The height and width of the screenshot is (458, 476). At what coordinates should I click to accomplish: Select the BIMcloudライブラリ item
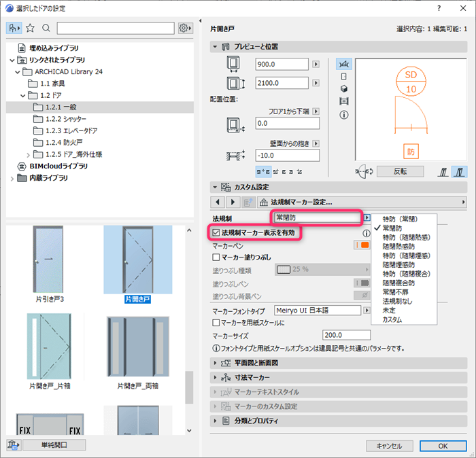click(x=53, y=166)
